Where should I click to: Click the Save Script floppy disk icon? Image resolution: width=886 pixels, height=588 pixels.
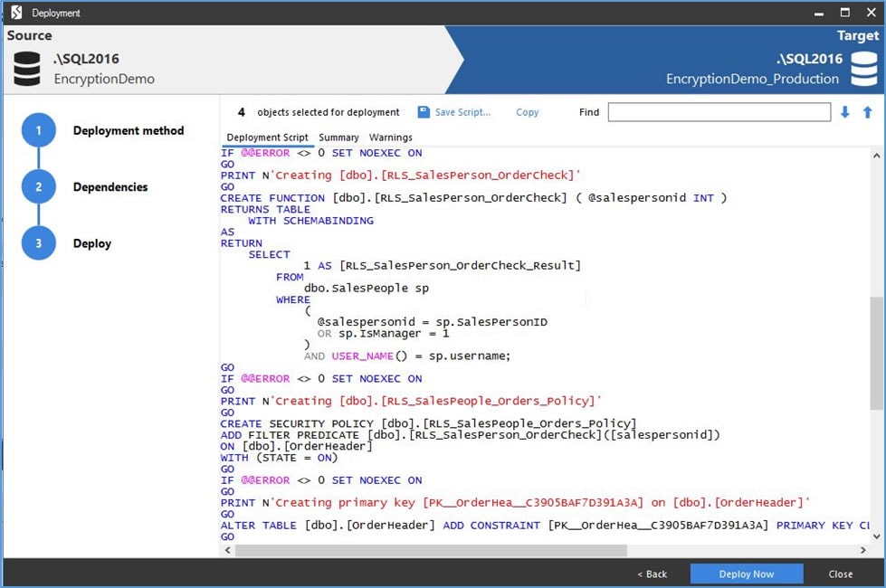tap(424, 112)
